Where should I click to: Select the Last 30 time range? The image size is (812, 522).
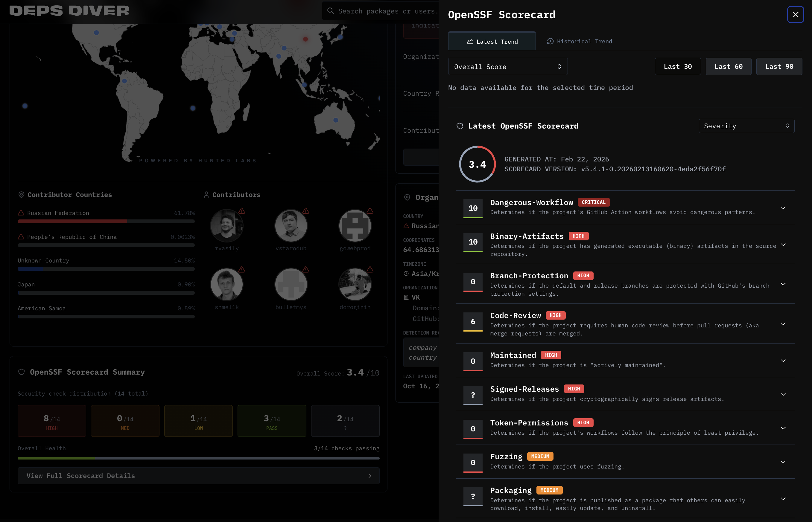tap(677, 66)
